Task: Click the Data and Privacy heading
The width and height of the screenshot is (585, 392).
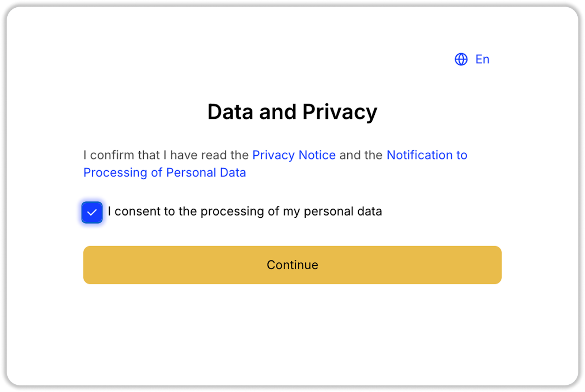Action: point(292,112)
